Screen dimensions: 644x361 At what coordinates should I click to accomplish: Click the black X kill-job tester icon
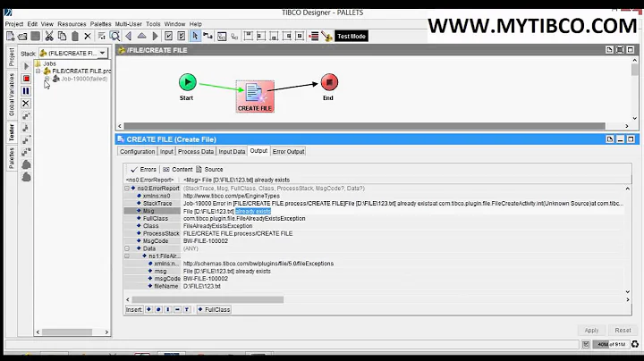coord(26,104)
